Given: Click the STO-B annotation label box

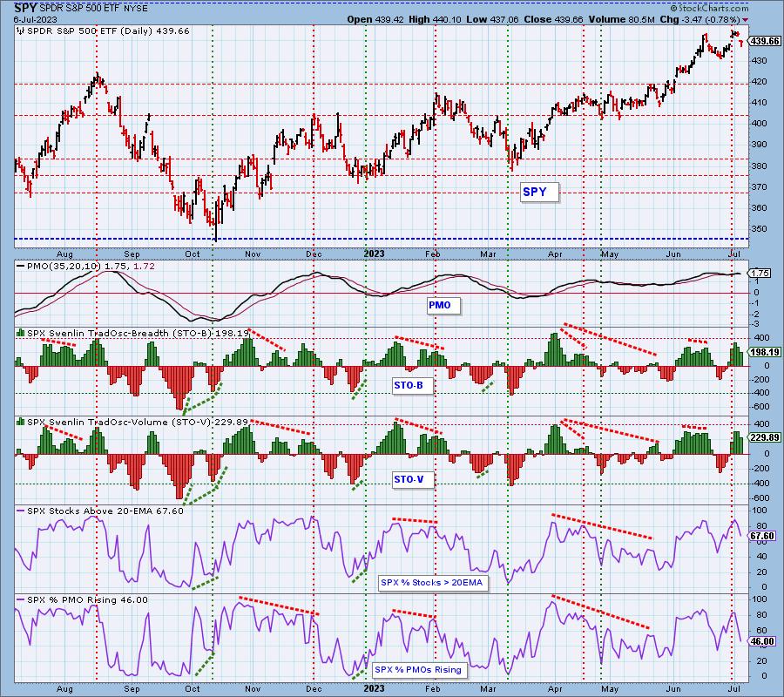Looking at the screenshot, I should pos(412,385).
